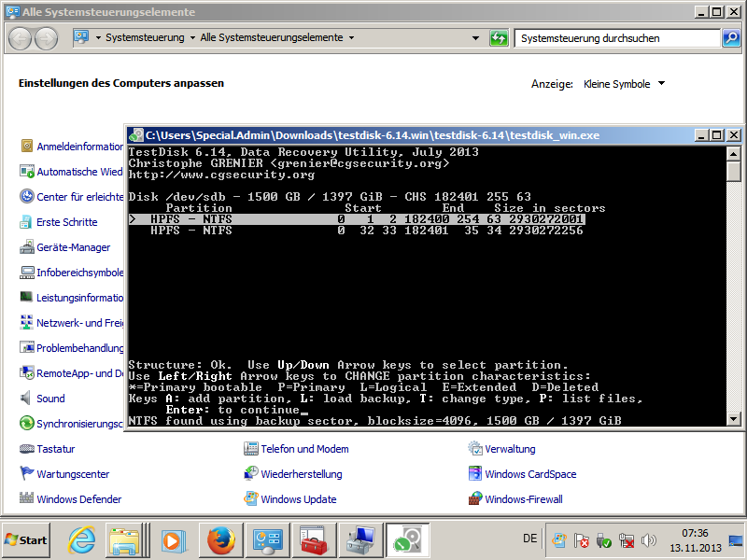
Task: Open Kleine Symbole view dropdown
Action: tap(624, 84)
